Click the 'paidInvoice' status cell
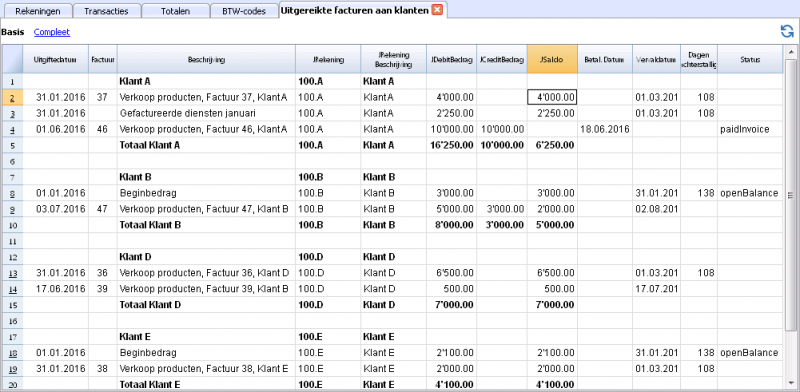This screenshot has height=392, width=800. click(x=744, y=129)
